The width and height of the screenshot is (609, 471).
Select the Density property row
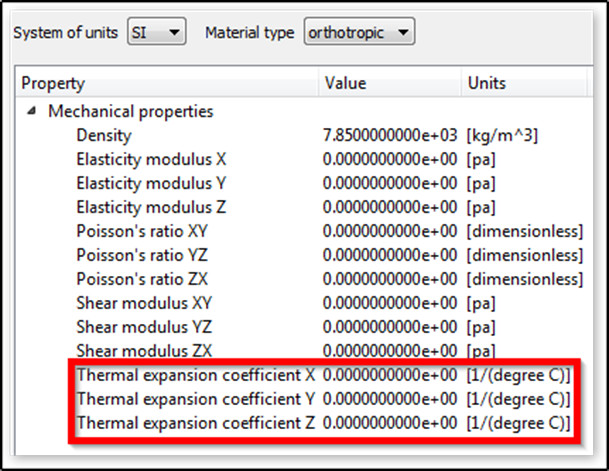pyautogui.click(x=104, y=135)
